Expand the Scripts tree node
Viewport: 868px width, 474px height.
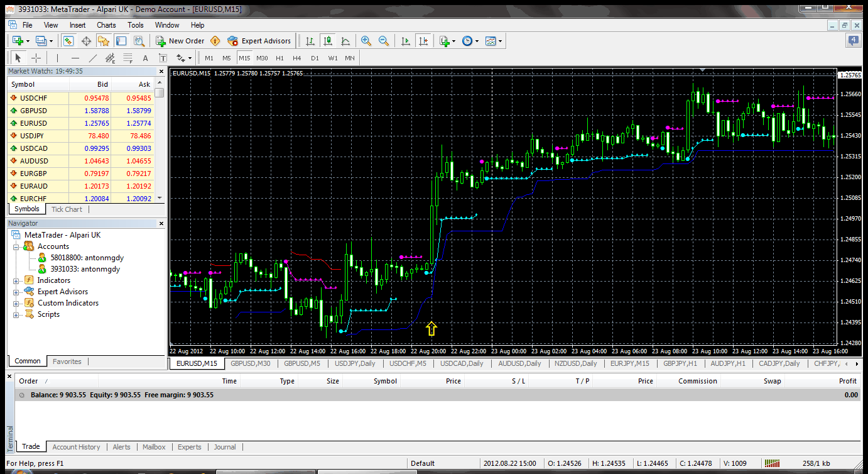(x=16, y=314)
